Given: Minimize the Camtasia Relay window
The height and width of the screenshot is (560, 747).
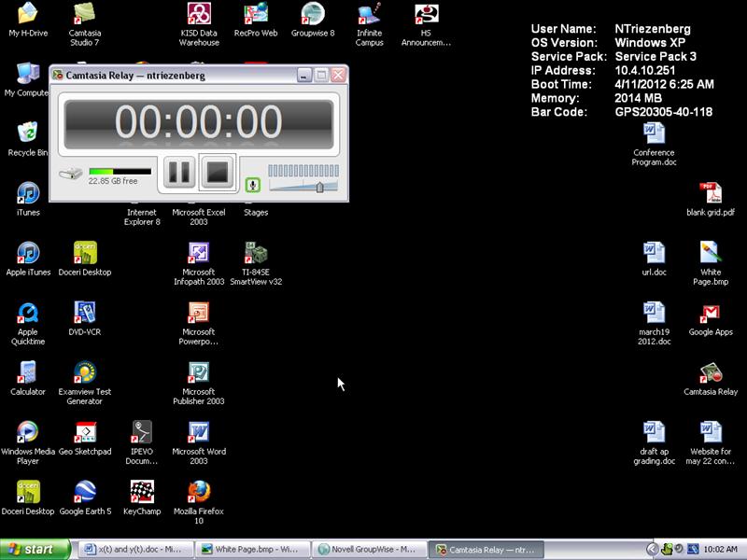Looking at the screenshot, I should point(304,76).
